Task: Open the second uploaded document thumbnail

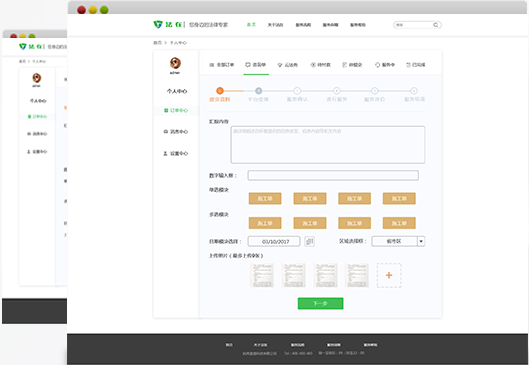Action: click(x=294, y=275)
